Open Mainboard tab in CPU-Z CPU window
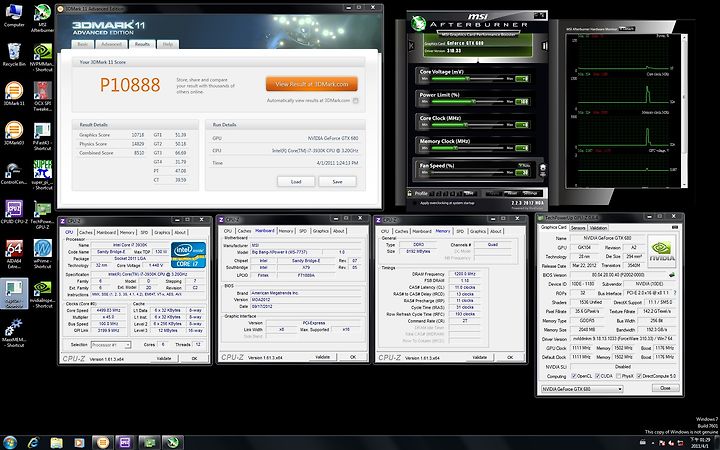Viewport: 720px width, 450px height. point(106,232)
